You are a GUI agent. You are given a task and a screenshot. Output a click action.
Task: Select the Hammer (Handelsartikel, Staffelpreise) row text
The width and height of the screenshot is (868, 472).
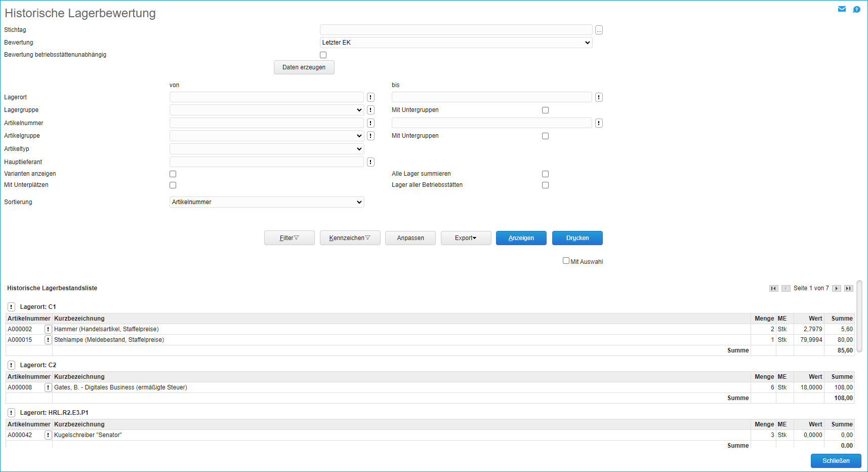tap(106, 329)
